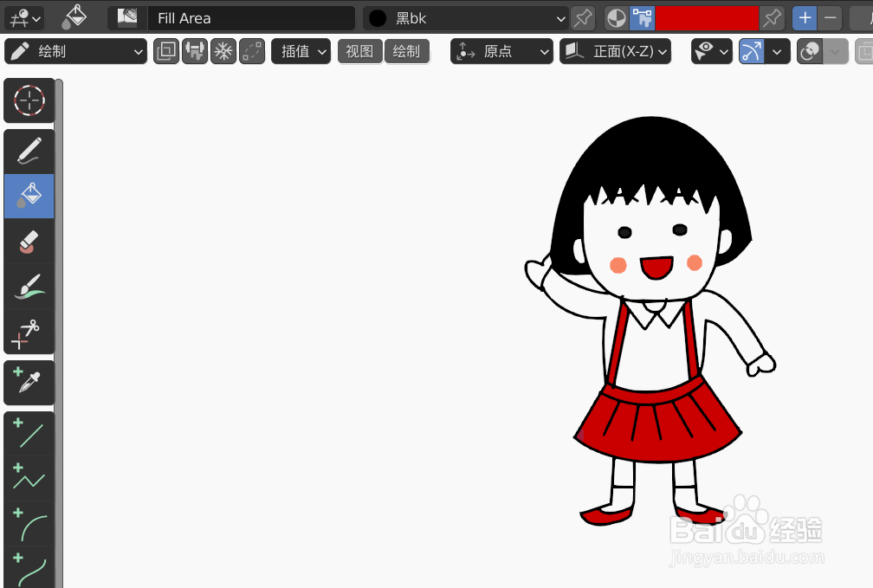Pin the 黑bk material
873x588 pixels.
coord(583,18)
